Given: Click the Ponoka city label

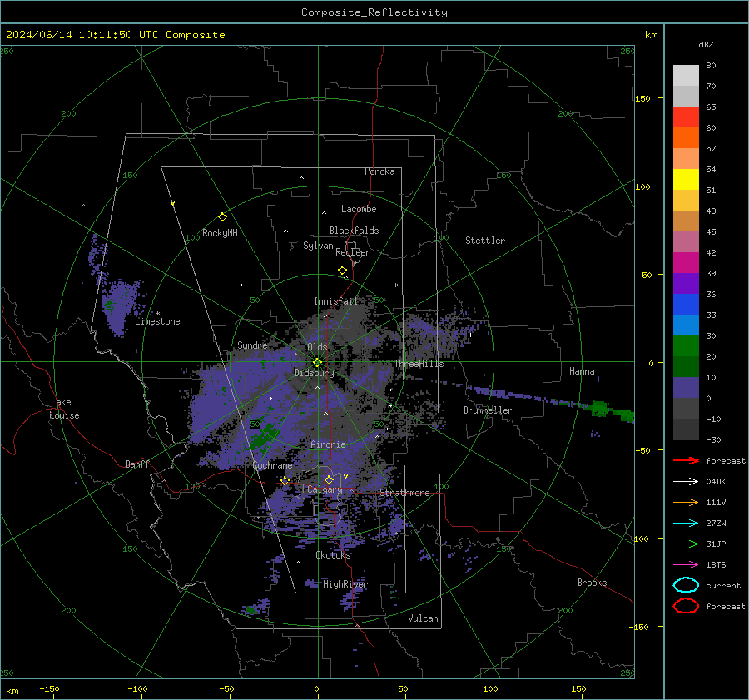Looking at the screenshot, I should pos(379,171).
